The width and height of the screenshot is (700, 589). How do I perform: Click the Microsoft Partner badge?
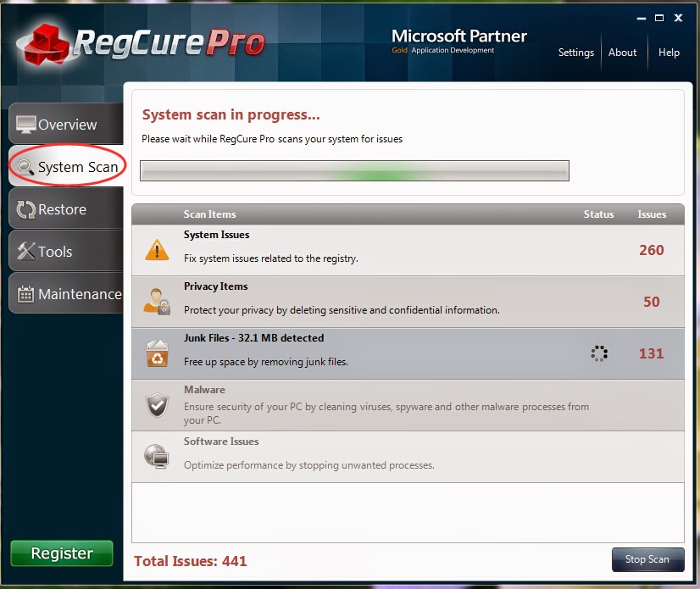point(459,41)
